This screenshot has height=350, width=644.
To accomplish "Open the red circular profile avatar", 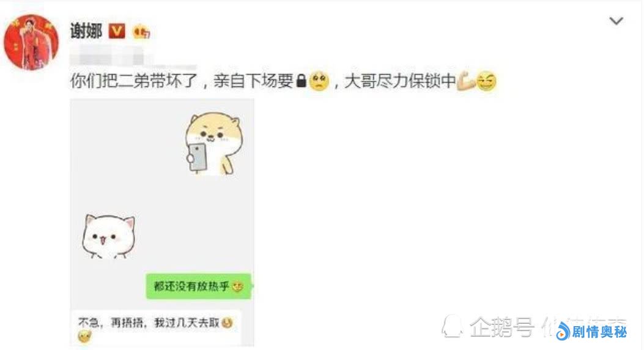I will [31, 42].
